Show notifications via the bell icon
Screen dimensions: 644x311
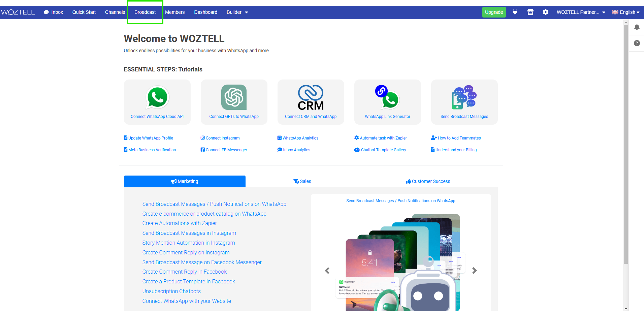(637, 27)
